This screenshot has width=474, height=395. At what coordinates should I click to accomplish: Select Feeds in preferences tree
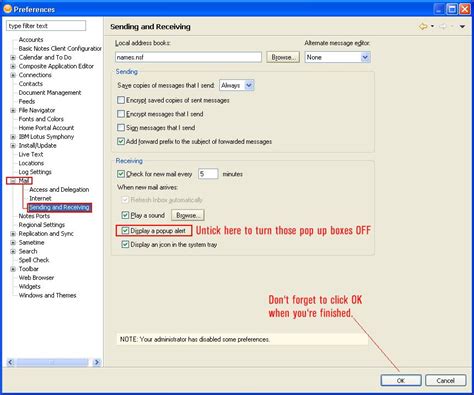(27, 101)
